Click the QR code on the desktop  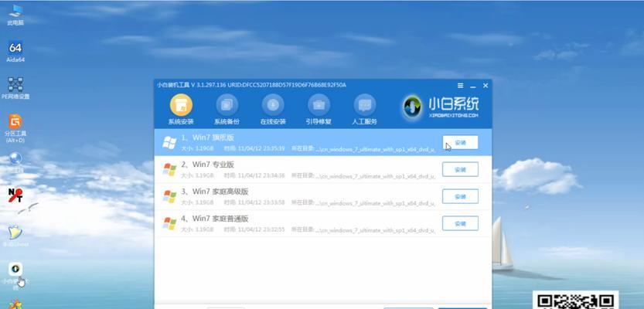[x=575, y=301]
